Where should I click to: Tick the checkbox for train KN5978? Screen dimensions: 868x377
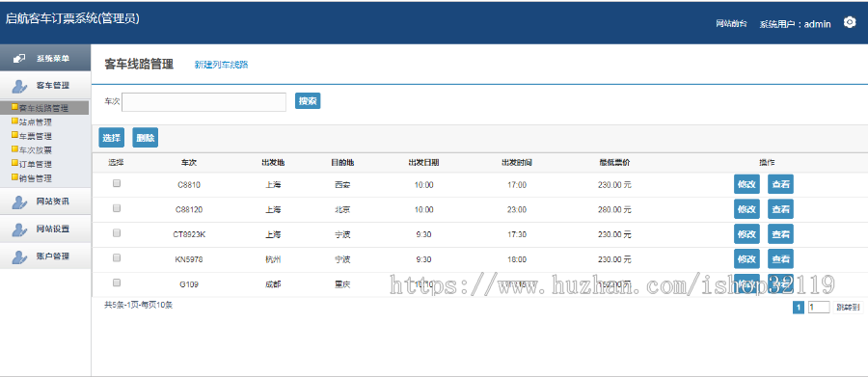tap(117, 258)
